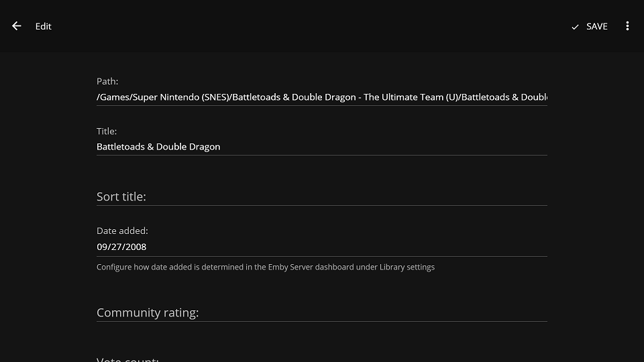Viewport: 644px width, 362px height.
Task: Click the partially visible Vote count field
Action: [x=322, y=359]
